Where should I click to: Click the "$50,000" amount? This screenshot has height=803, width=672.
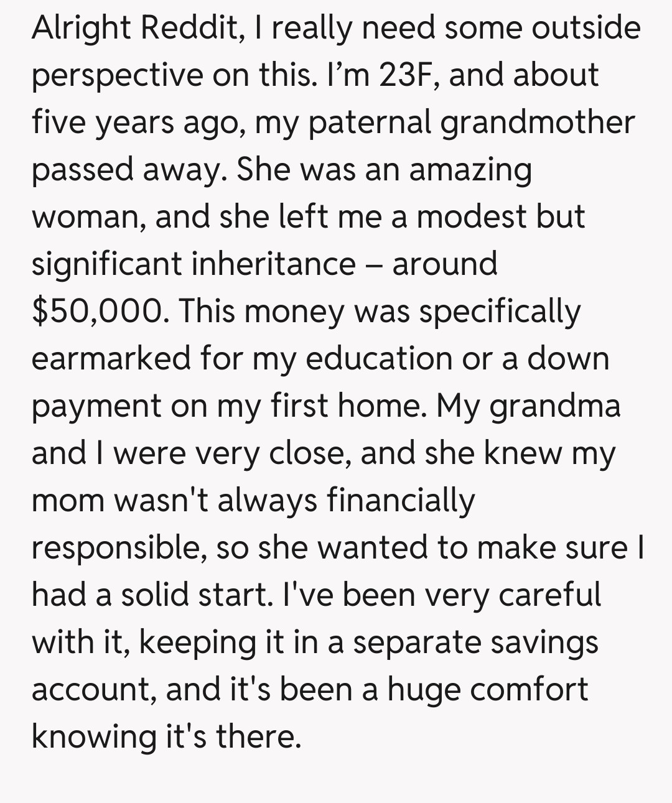coord(98,312)
